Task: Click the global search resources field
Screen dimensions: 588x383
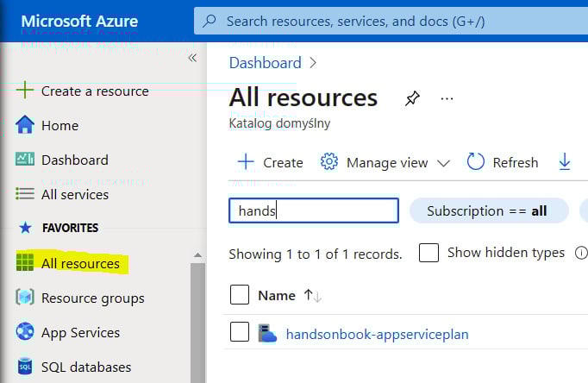Action: tap(391, 21)
